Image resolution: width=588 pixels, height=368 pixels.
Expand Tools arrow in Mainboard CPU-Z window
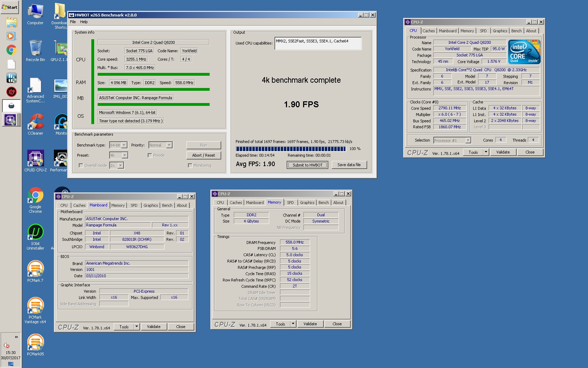click(x=137, y=327)
